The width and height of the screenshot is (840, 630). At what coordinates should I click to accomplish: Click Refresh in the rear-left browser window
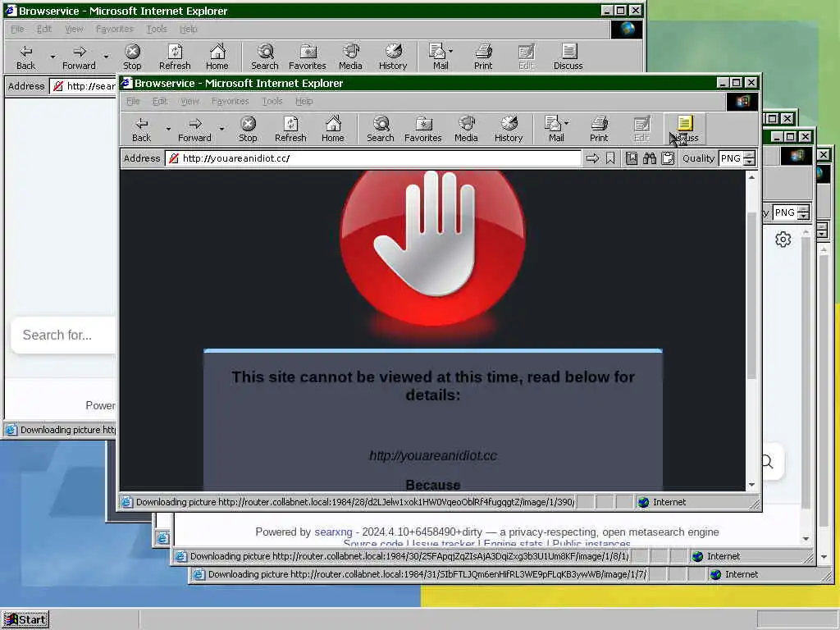point(175,57)
